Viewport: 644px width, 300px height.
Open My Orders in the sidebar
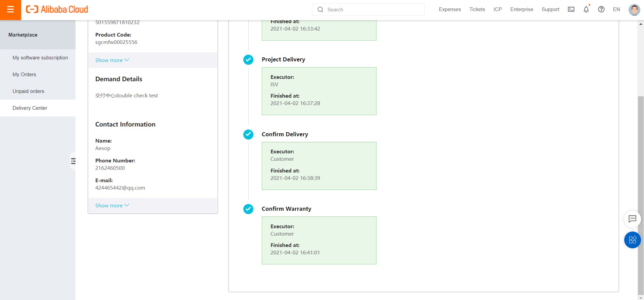point(24,74)
